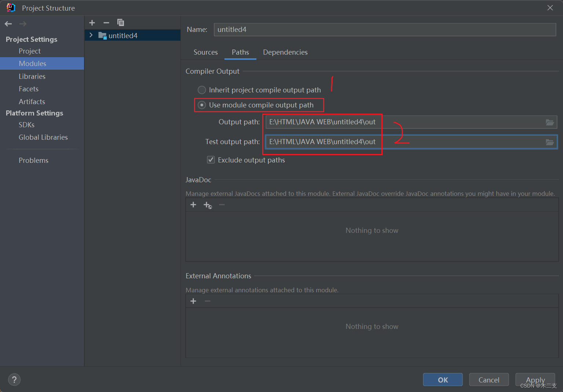563x392 pixels.
Task: Click the module Name field
Action: [385, 30]
